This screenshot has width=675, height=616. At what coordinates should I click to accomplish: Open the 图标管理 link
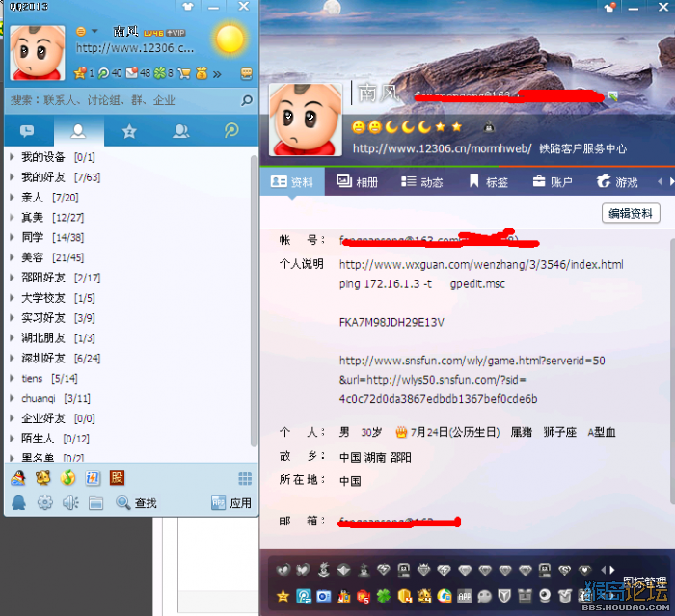644,583
